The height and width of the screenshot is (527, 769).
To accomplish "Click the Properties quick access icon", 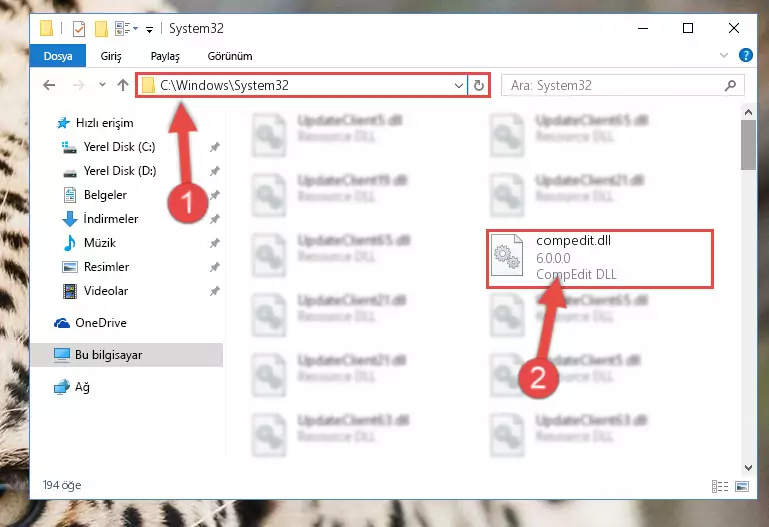I will point(78,28).
